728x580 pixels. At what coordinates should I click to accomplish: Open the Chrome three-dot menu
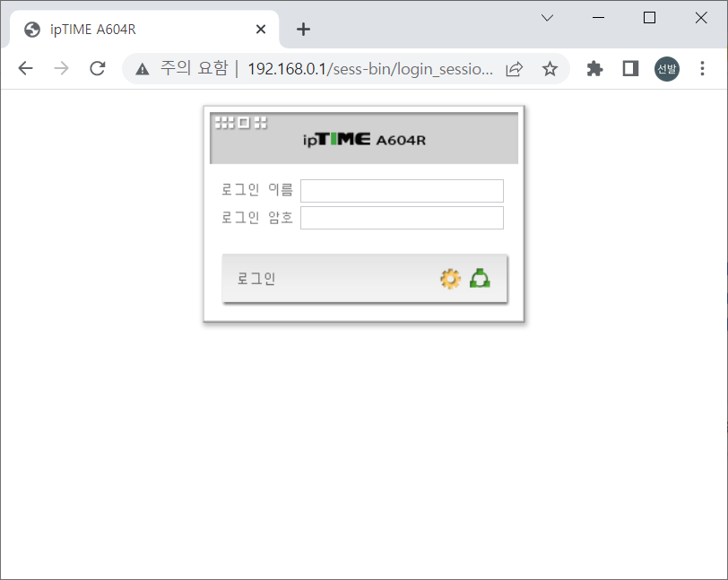click(x=703, y=69)
